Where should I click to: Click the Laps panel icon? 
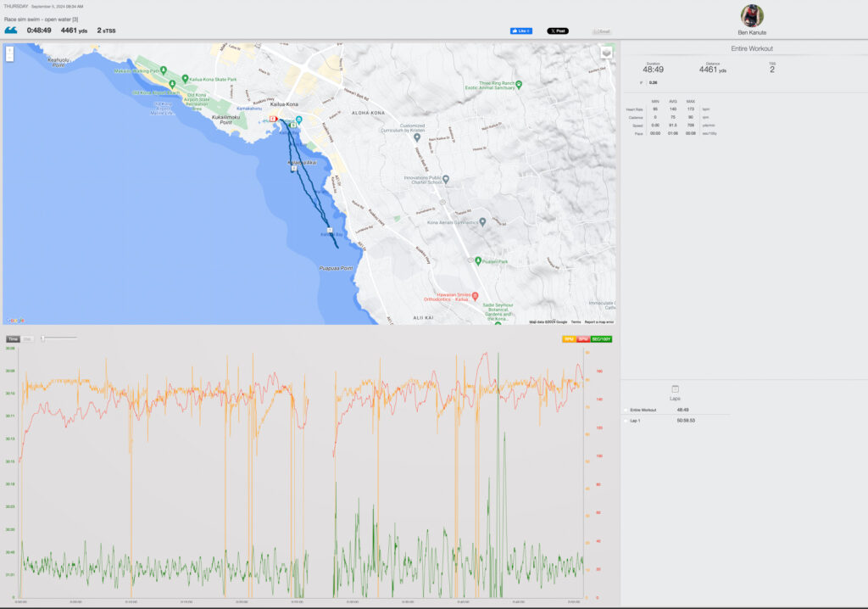click(x=675, y=388)
